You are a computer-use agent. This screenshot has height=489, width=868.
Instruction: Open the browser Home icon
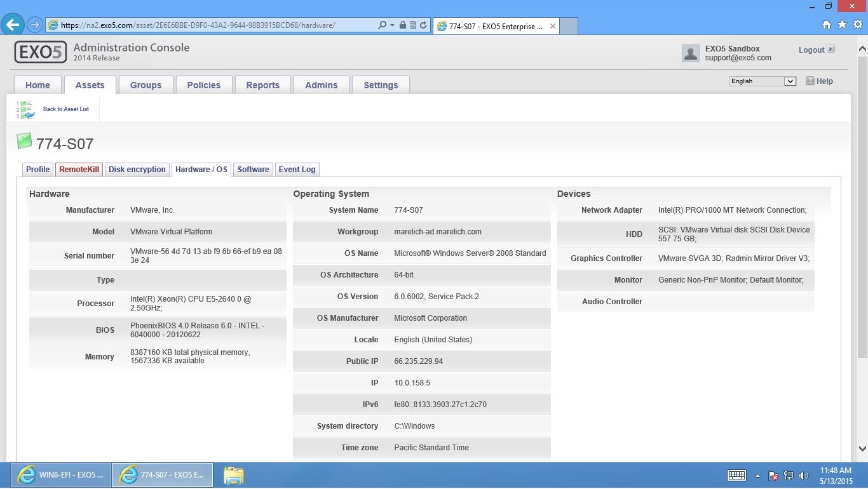click(x=827, y=25)
